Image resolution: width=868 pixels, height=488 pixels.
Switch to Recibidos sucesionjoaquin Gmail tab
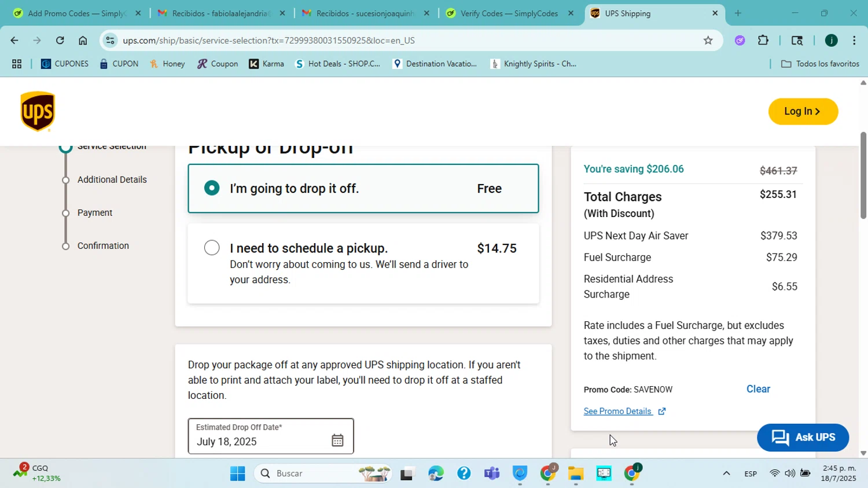click(365, 13)
